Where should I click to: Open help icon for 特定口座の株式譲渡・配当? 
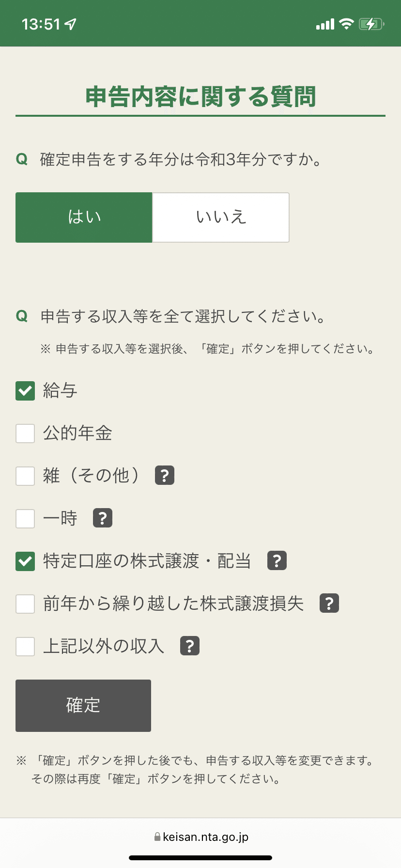point(277,560)
